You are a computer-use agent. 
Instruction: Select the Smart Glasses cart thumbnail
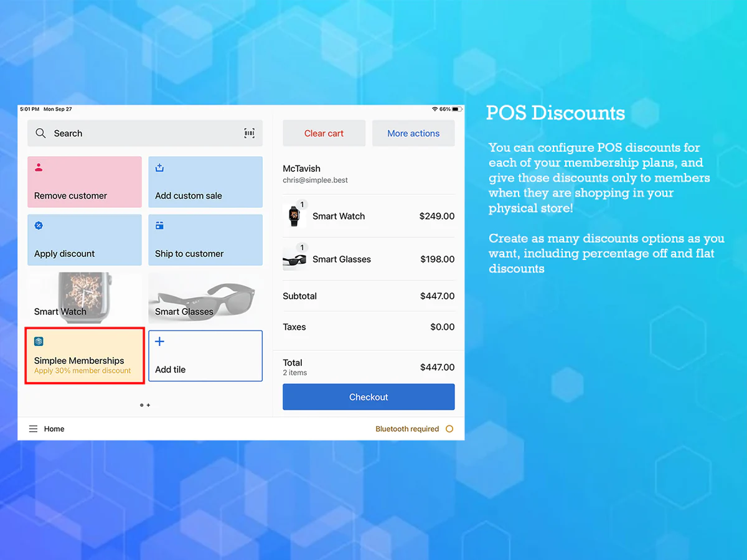tap(294, 259)
